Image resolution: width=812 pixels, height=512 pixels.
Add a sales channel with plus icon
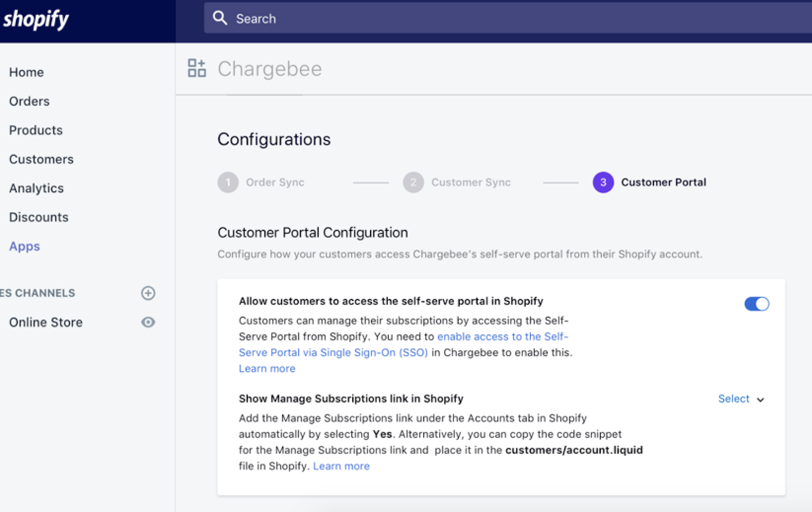(148, 293)
